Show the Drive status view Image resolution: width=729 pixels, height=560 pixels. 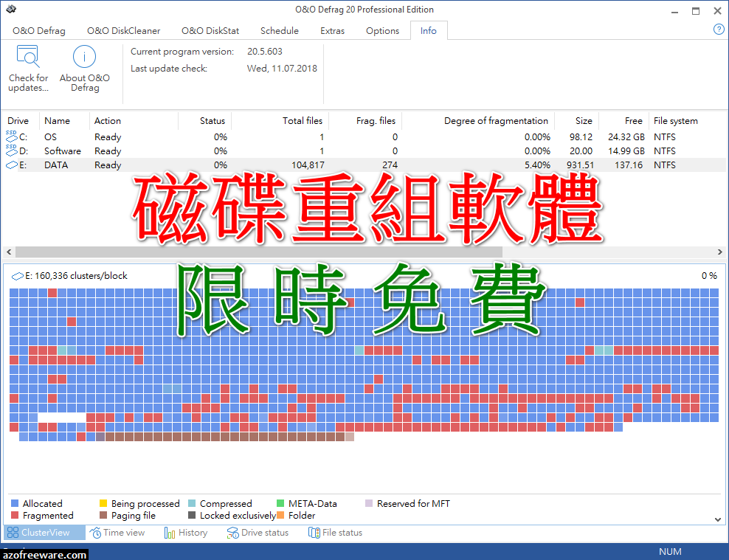(x=258, y=533)
